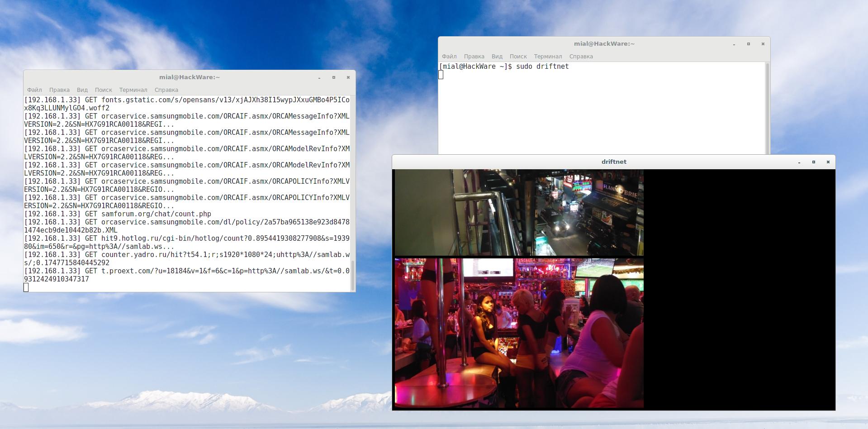Image resolution: width=868 pixels, height=429 pixels.
Task: Open Поиск menu in sudo driftnet terminal
Action: click(518, 57)
